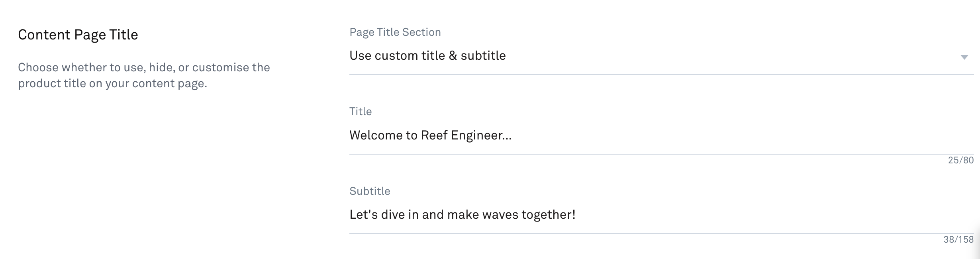Click the word 'customise' in the description text
980x259 pixels.
coord(220,67)
